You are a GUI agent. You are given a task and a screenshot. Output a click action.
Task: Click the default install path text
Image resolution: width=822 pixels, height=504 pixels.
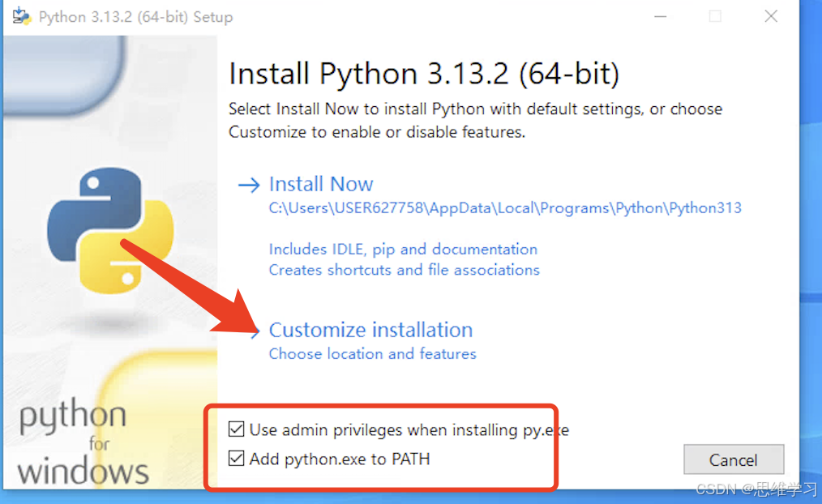(505, 208)
